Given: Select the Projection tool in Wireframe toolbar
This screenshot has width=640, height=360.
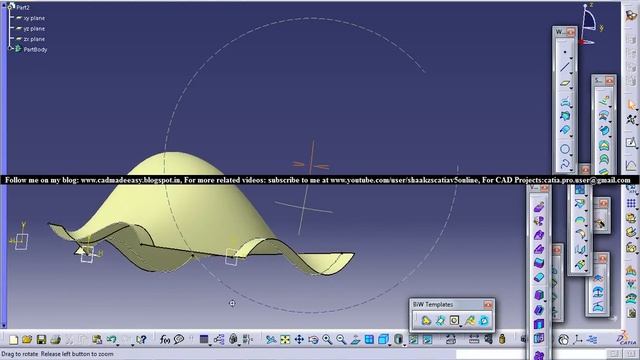Looking at the screenshot, I should [565, 102].
